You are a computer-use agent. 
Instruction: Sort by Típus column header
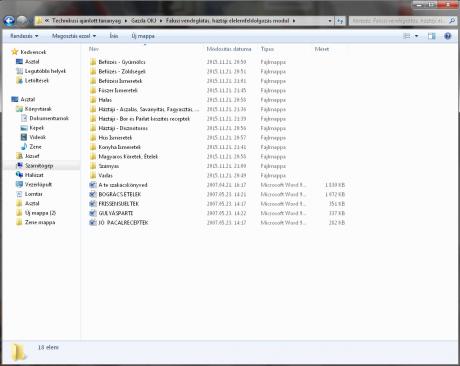(267, 49)
